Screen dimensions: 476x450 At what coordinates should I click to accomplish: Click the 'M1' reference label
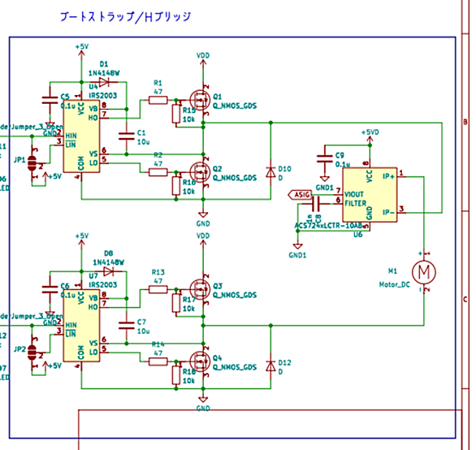point(392,270)
